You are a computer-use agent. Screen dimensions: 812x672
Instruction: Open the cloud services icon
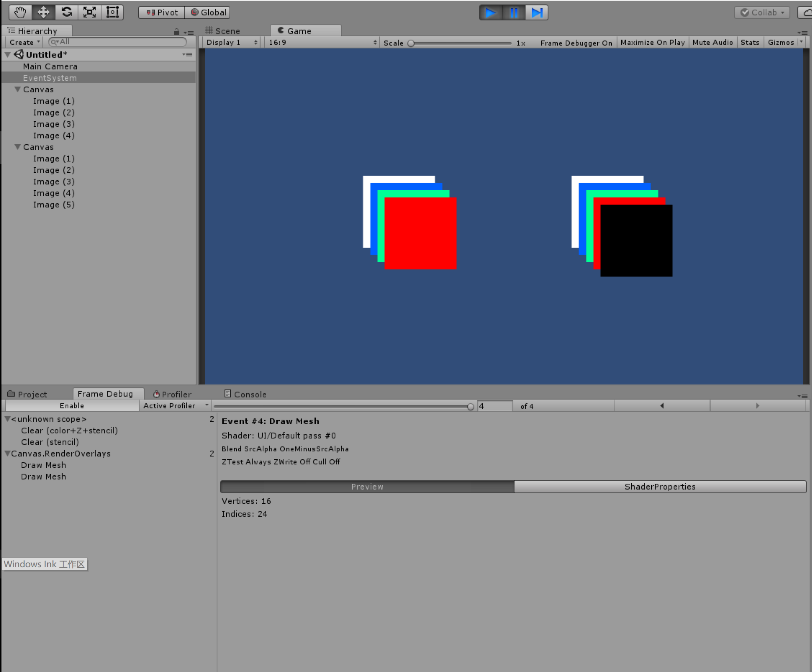click(805, 12)
